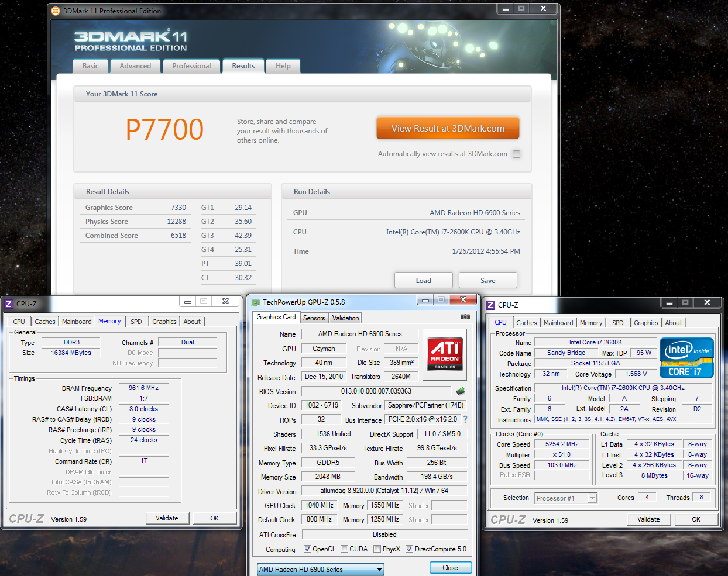Image resolution: width=728 pixels, height=576 pixels.
Task: Open the Processor #1 selection dropdown
Action: (x=566, y=498)
